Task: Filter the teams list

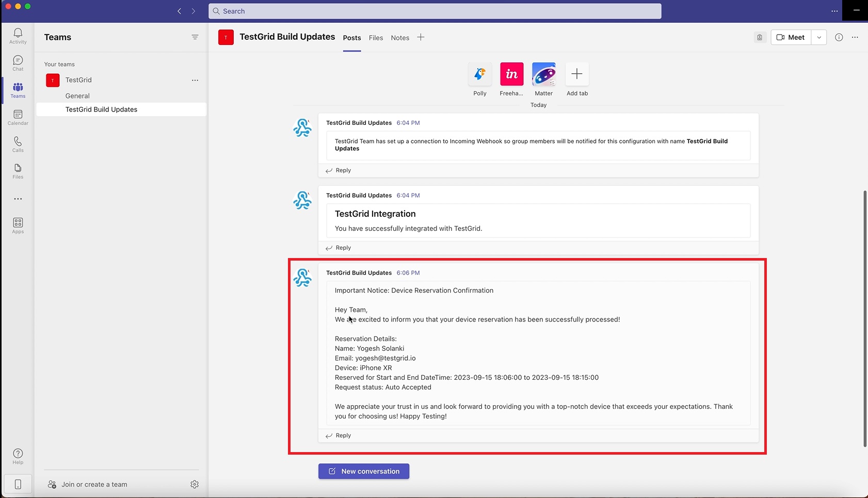Action: click(x=195, y=37)
